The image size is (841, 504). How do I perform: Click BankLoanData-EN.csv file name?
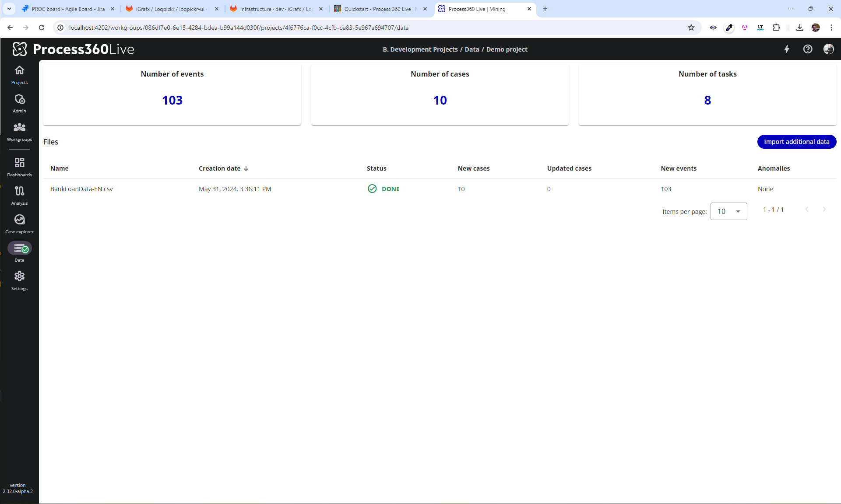(x=81, y=189)
